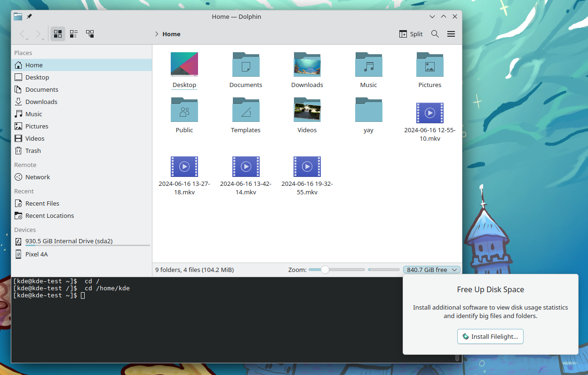
Task: Click the Split view button
Action: pyautogui.click(x=411, y=34)
